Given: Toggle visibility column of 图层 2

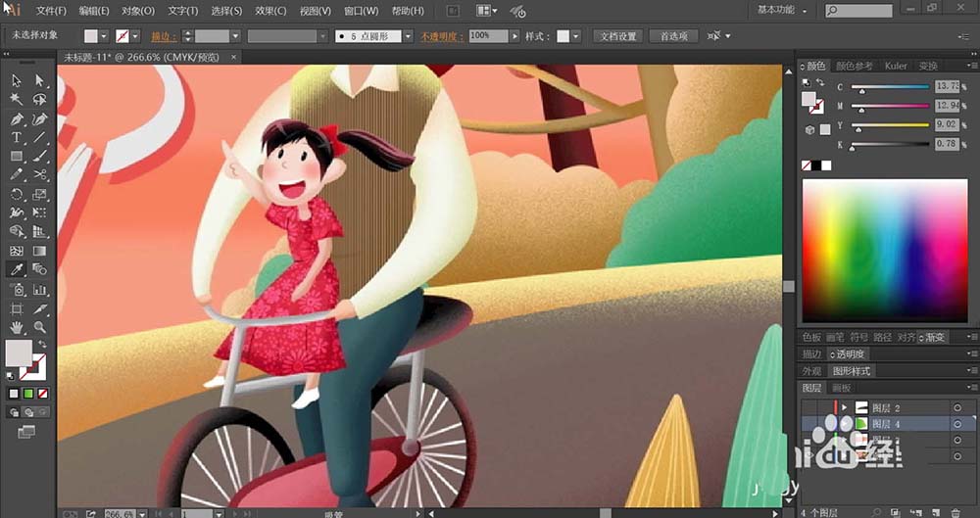Looking at the screenshot, I should point(810,407).
